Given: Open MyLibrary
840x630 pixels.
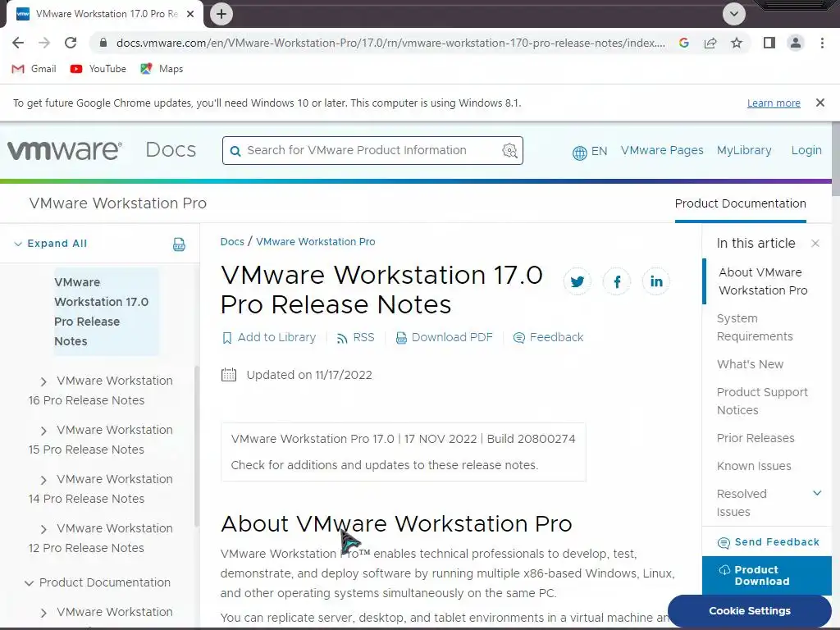Looking at the screenshot, I should click(744, 151).
